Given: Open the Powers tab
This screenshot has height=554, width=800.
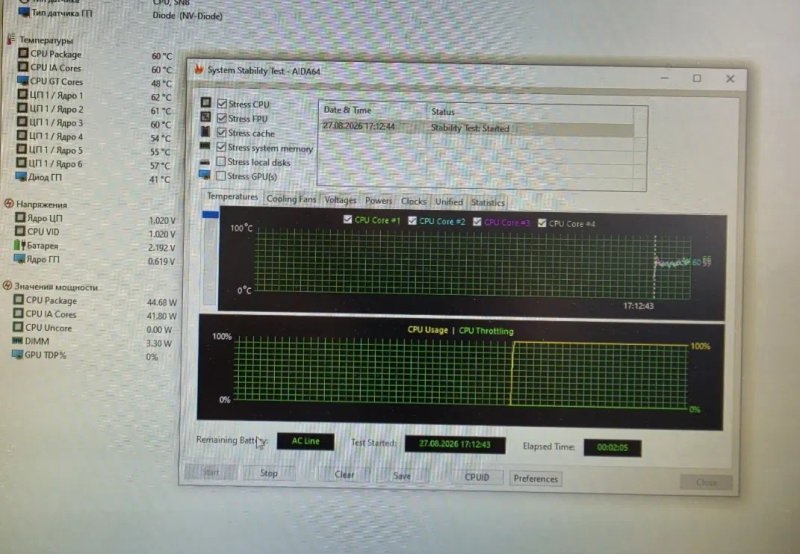Looking at the screenshot, I should 379,201.
